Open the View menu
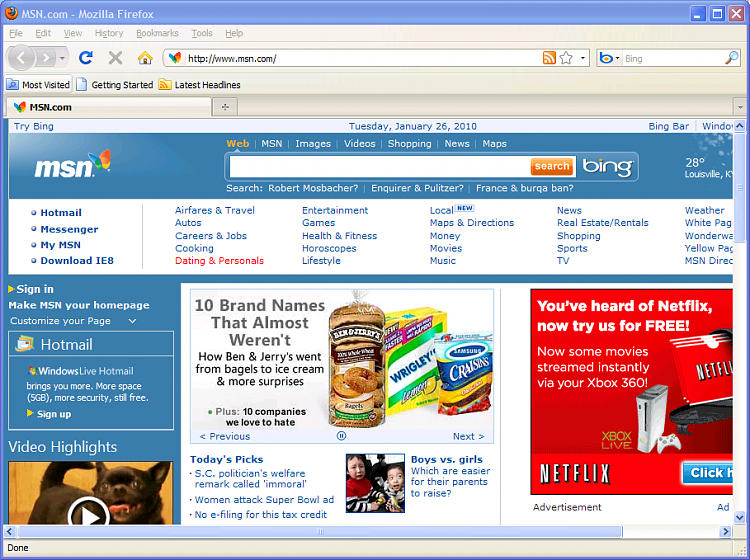This screenshot has height=560, width=750. coord(73,33)
